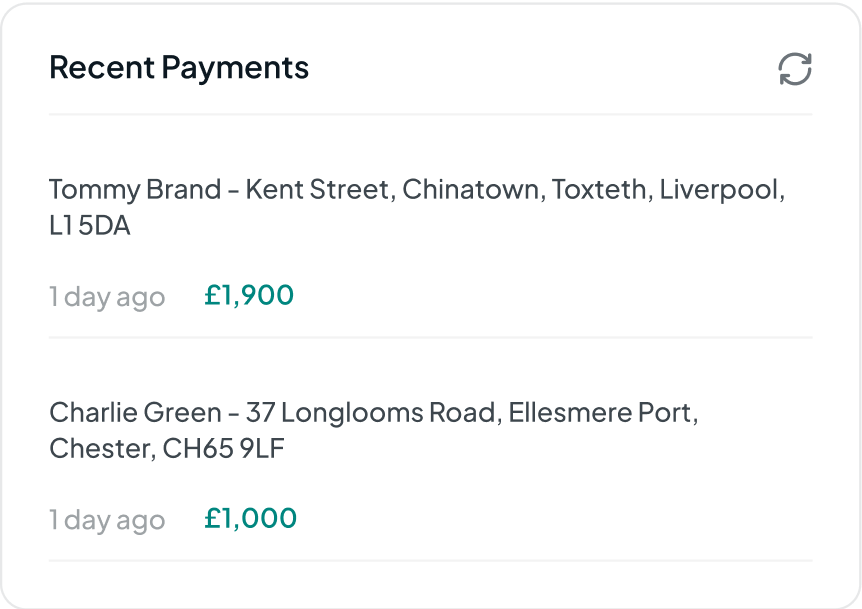Click Liverpool in the first address
The image size is (862, 609).
click(x=722, y=191)
